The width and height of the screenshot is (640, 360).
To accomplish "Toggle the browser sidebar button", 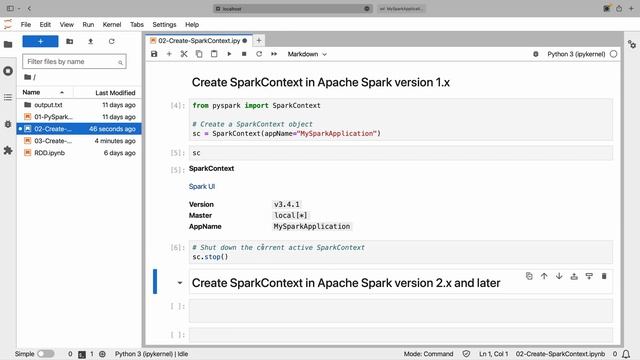I will click(x=10, y=8).
